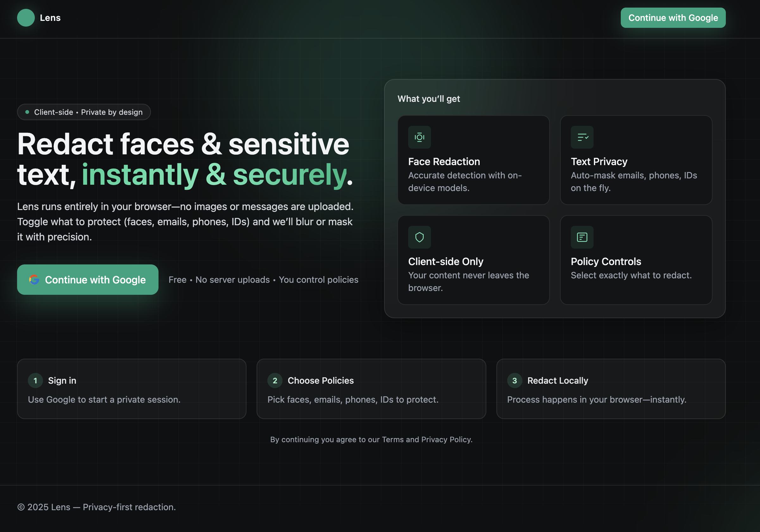Select the Text Privacy feature card title
The height and width of the screenshot is (532, 760).
coord(599,161)
